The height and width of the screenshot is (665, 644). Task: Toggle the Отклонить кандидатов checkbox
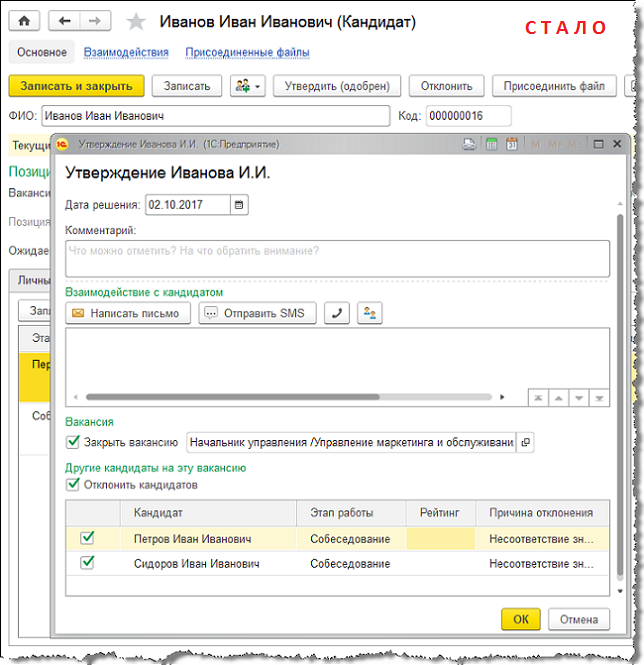coord(73,484)
